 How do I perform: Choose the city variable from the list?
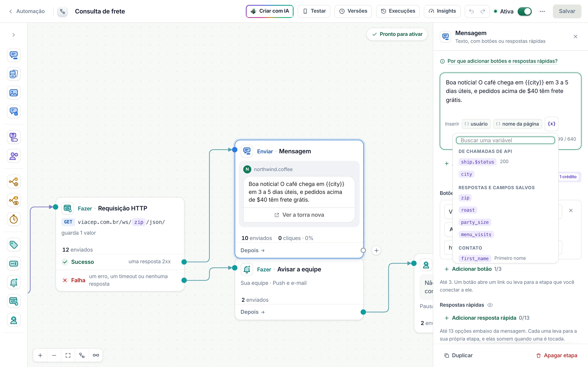pos(467,174)
